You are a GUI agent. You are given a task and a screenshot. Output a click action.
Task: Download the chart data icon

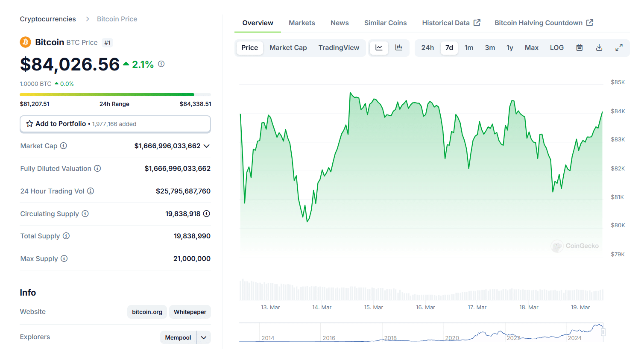click(x=599, y=48)
